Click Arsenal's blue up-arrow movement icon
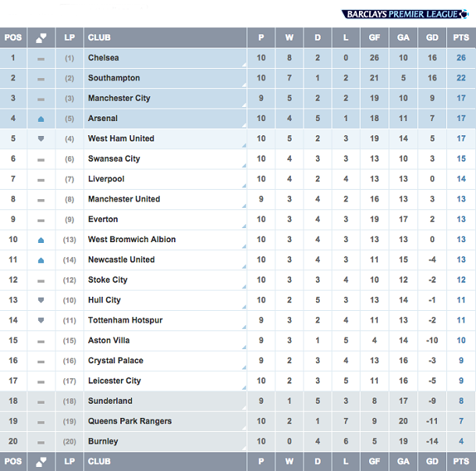Image resolution: width=476 pixels, height=471 pixels. click(41, 120)
